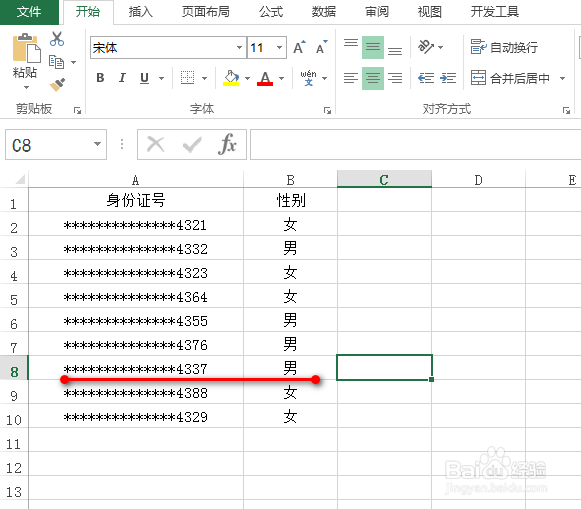Click 合并后居中 merge and center
Image resolution: width=581 pixels, height=509 pixels.
(510, 78)
